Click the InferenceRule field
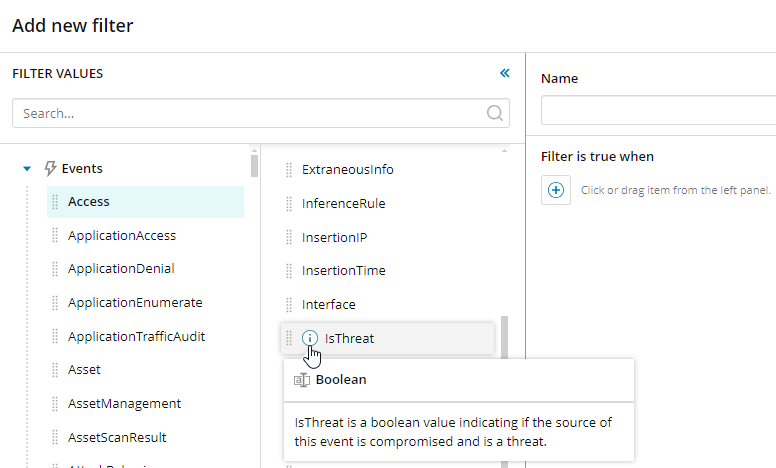The image size is (776, 468). [343, 204]
